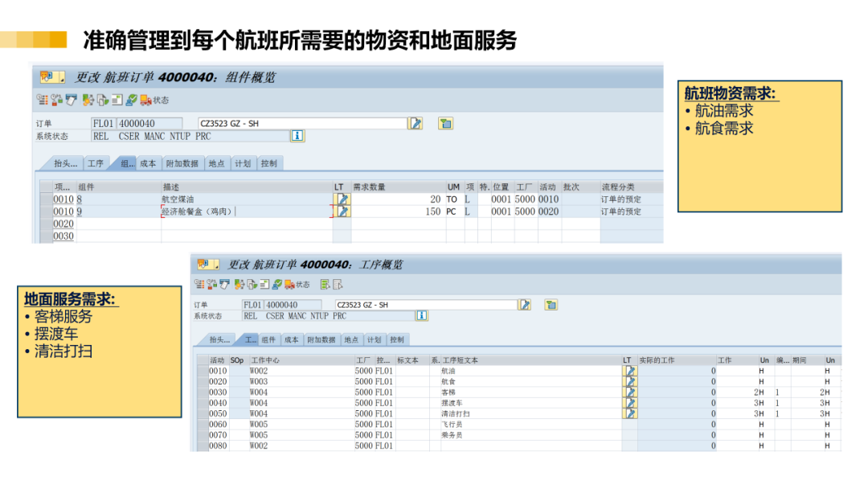868x489 pixels.
Task: Click item number 0020 in the components table
Action: pyautogui.click(x=63, y=223)
